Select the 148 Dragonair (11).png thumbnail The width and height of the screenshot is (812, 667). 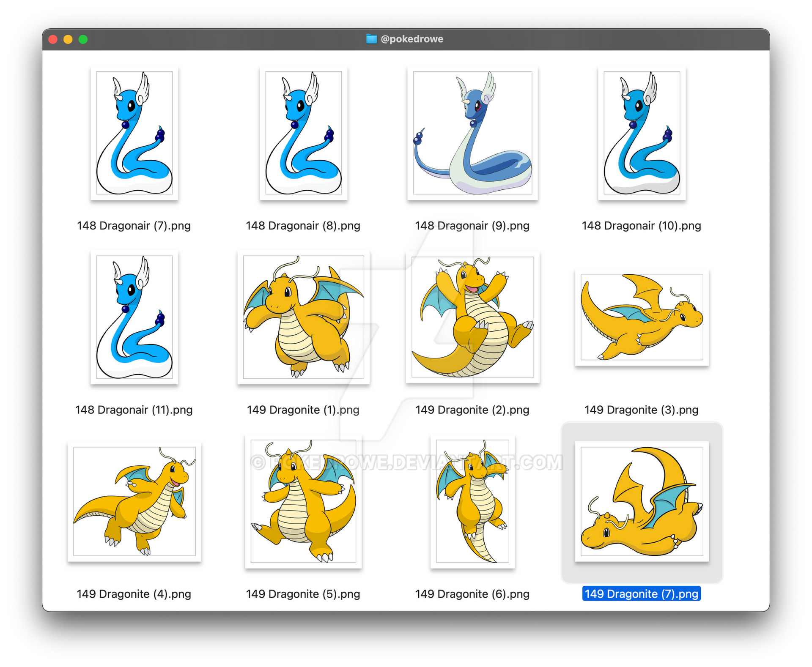134,317
